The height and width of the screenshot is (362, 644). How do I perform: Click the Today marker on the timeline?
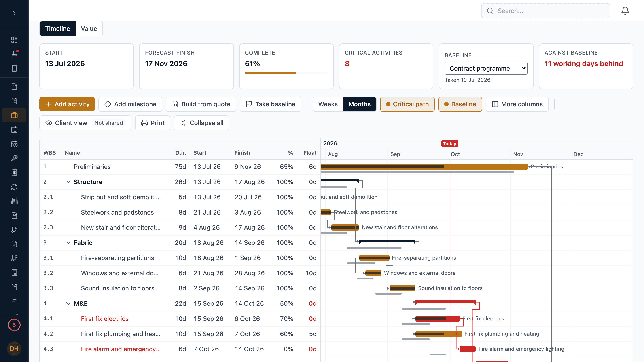tap(449, 143)
